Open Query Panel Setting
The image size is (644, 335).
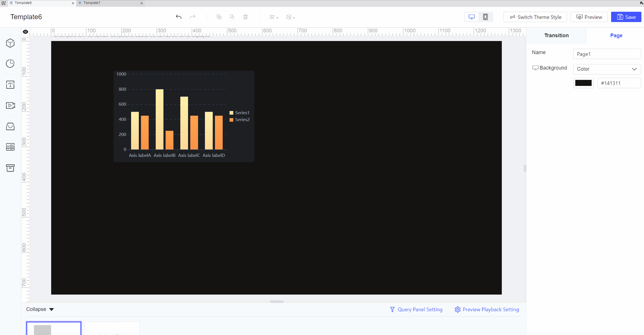[416, 310]
